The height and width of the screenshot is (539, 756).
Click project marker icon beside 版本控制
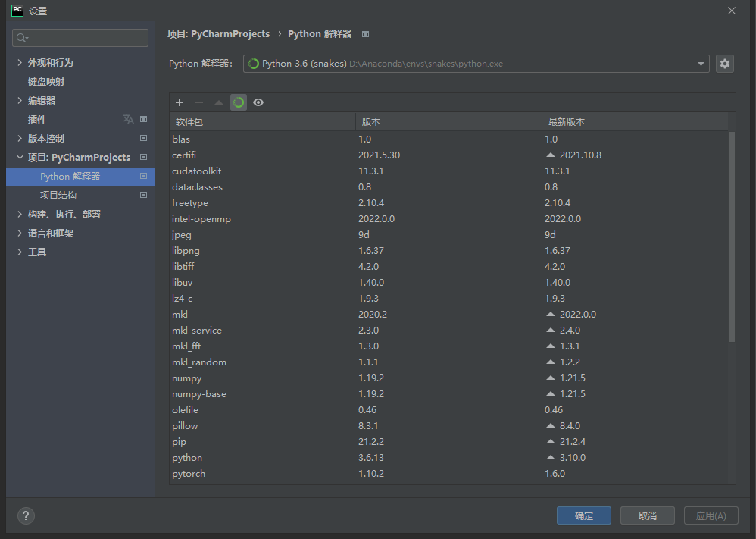pyautogui.click(x=143, y=138)
